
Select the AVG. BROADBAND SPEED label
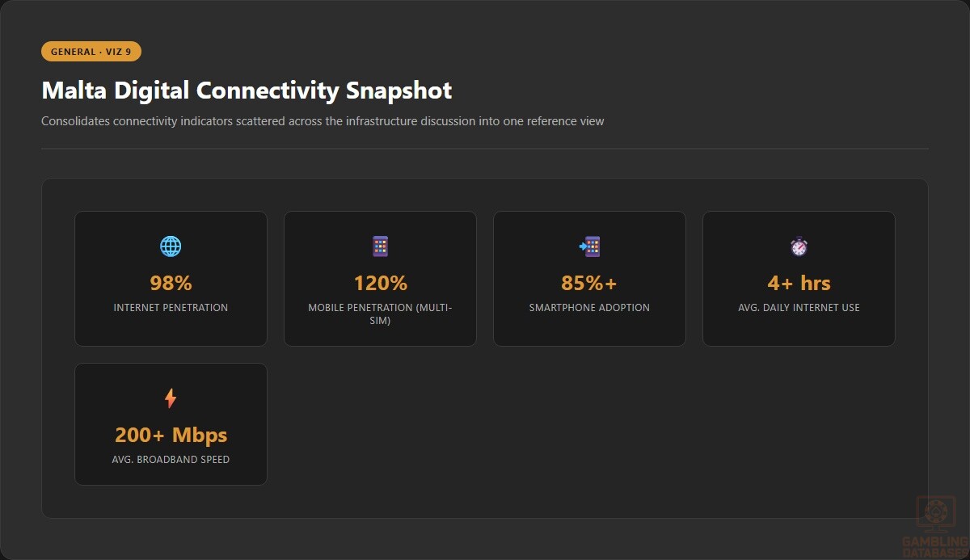tap(171, 460)
